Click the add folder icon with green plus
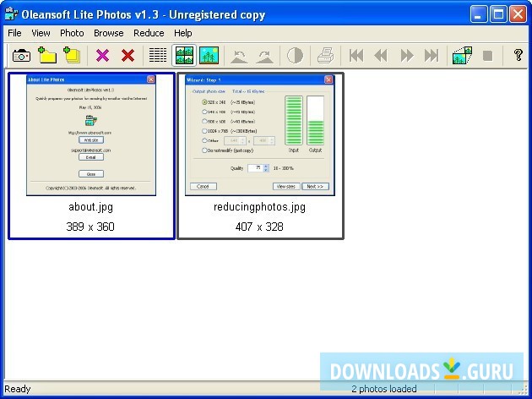The height and width of the screenshot is (399, 532). click(47, 55)
